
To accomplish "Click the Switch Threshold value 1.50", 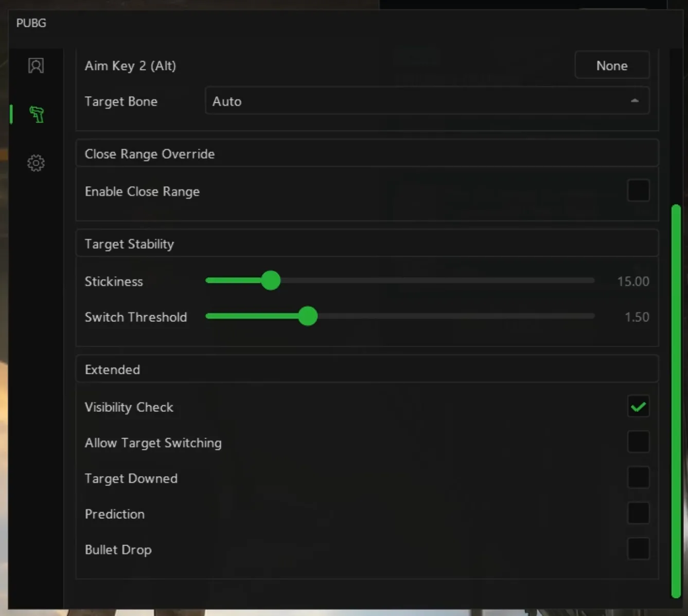I will [637, 317].
